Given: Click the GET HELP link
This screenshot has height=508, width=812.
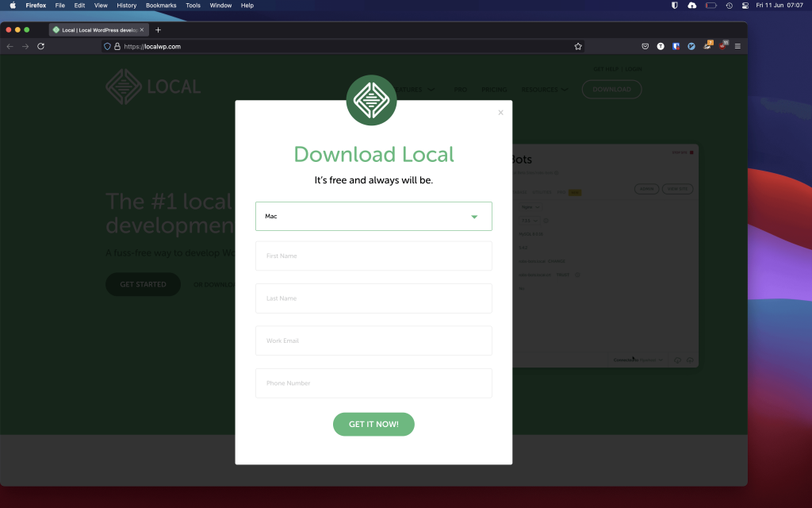Looking at the screenshot, I should click(x=606, y=69).
